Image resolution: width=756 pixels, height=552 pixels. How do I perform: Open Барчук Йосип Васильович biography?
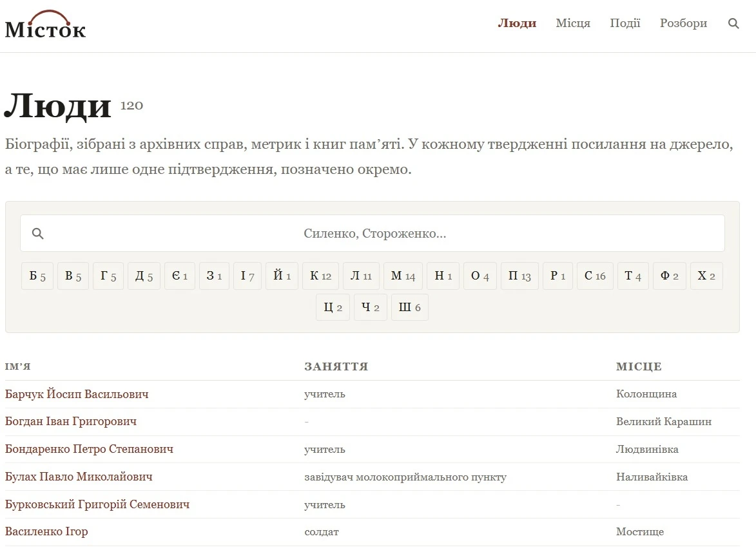[x=77, y=394]
